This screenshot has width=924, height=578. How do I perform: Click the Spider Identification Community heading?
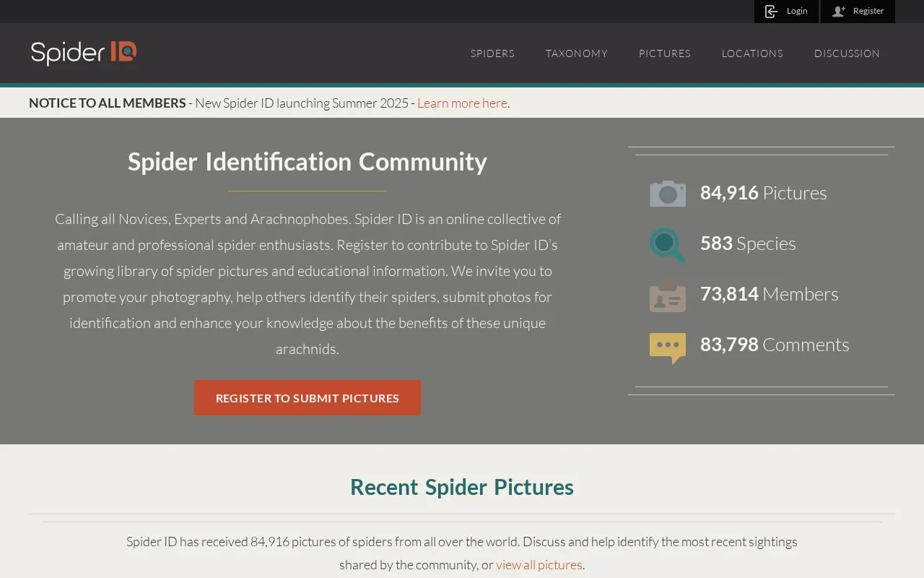coord(308,161)
